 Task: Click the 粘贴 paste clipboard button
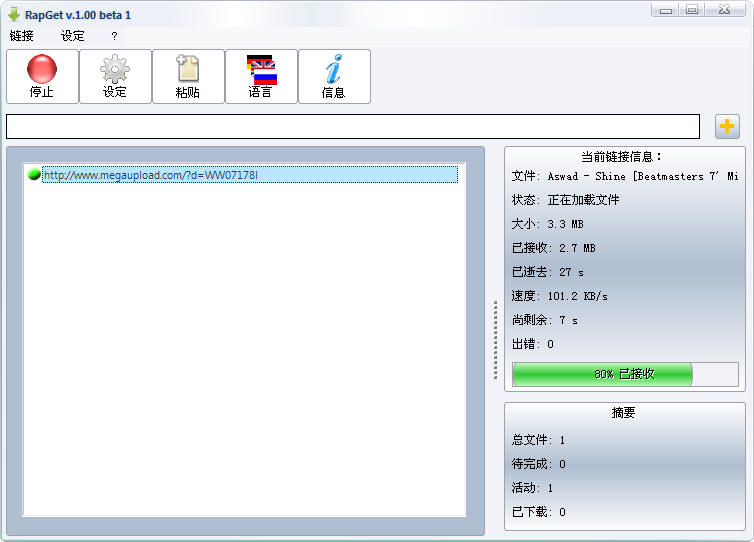188,76
